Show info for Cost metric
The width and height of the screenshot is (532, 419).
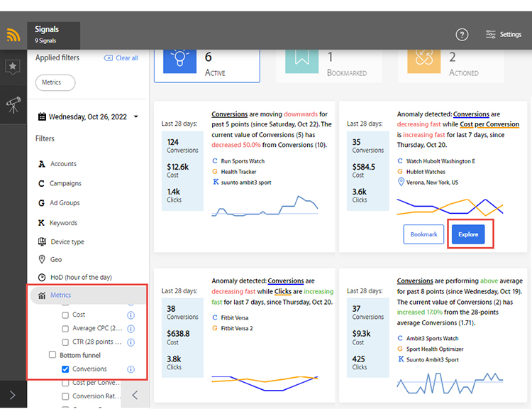131,315
